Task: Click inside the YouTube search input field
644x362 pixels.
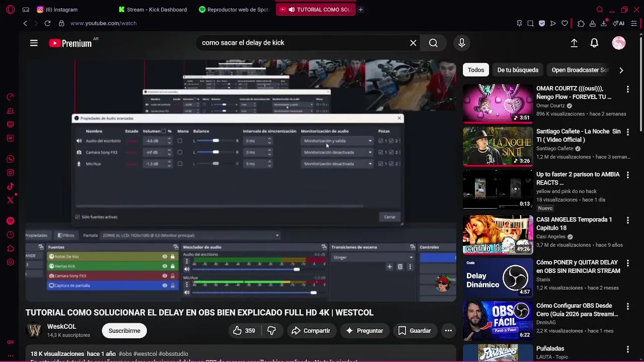Action: [x=302, y=43]
